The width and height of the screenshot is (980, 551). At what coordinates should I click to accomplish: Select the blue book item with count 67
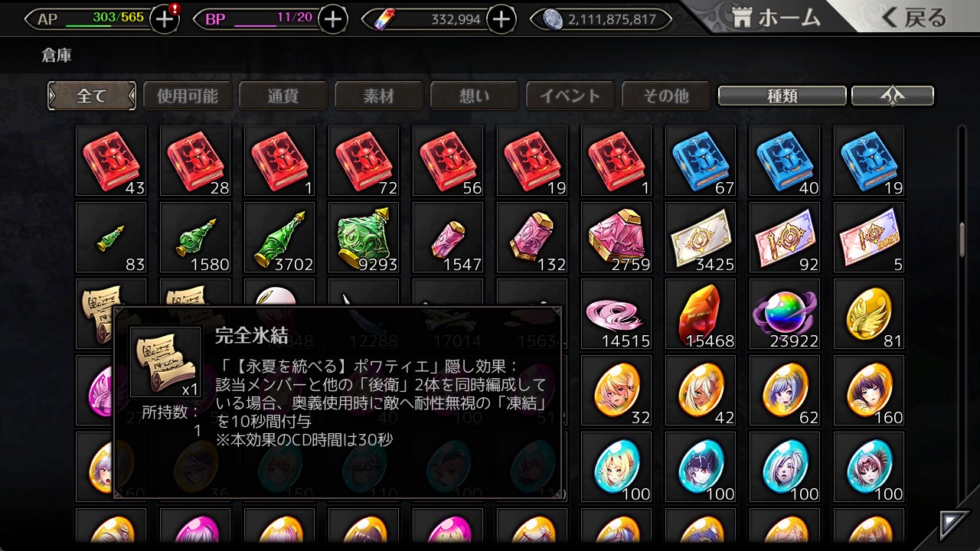(701, 161)
